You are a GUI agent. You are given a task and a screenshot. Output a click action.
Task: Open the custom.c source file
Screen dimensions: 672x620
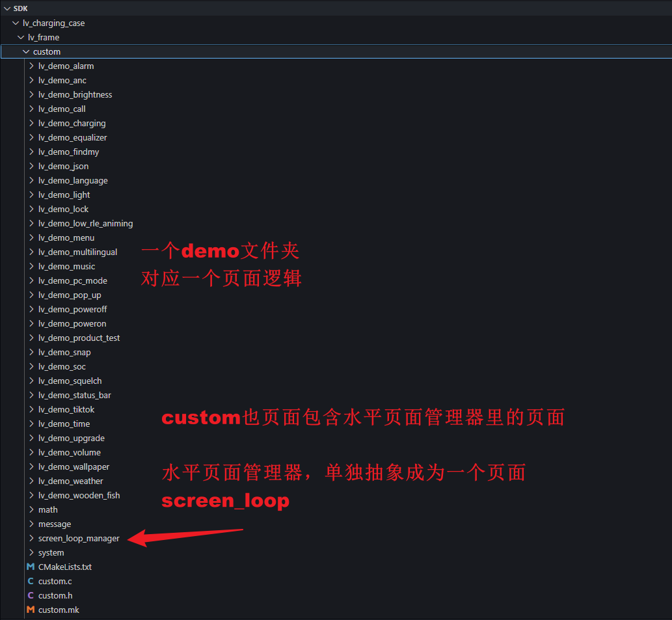tap(55, 581)
